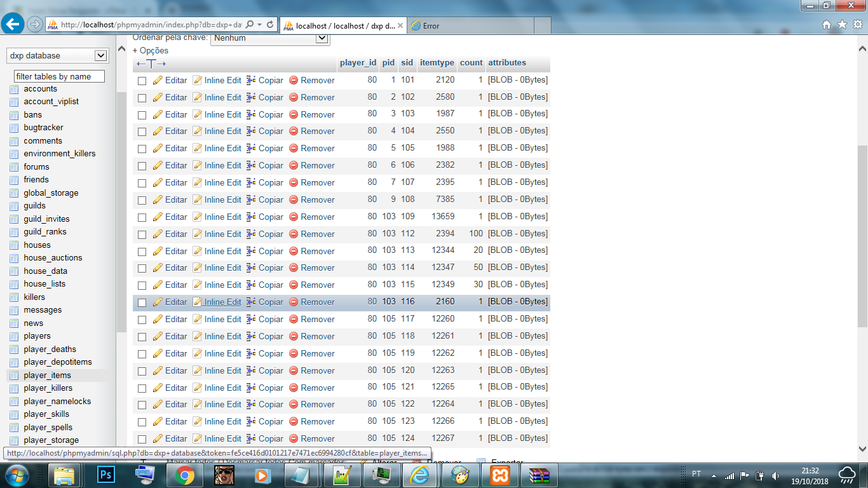This screenshot has height=488, width=868.
Task: Select checkbox for row sid 124
Action: 142,439
